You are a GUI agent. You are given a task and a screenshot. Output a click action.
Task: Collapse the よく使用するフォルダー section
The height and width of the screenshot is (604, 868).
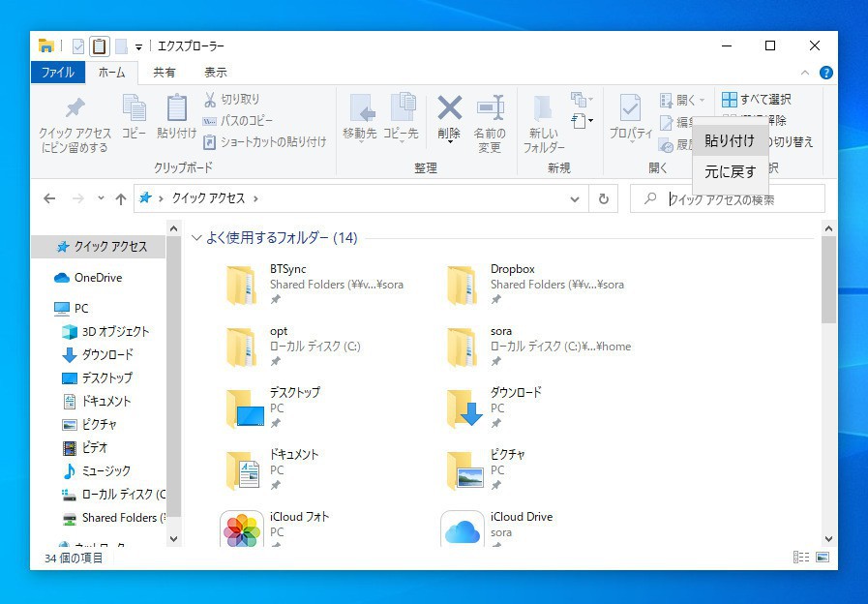(x=196, y=238)
